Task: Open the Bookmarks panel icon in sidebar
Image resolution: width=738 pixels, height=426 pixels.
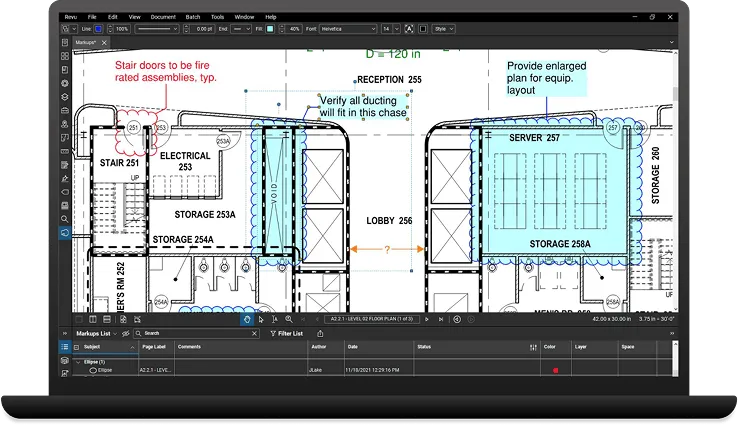Action: click(x=65, y=70)
